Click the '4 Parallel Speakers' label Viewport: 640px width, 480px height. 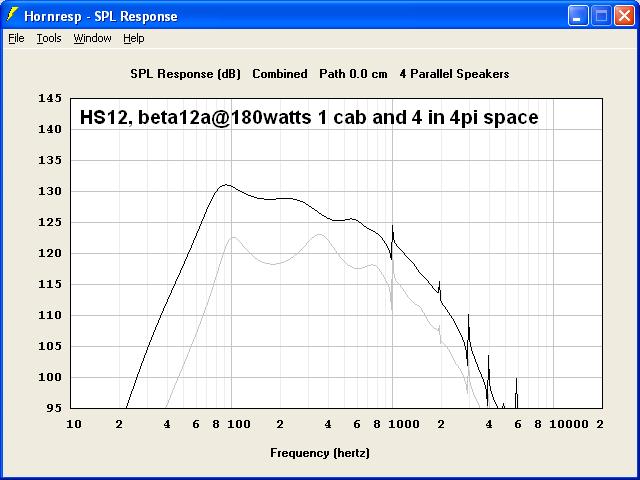(x=454, y=74)
